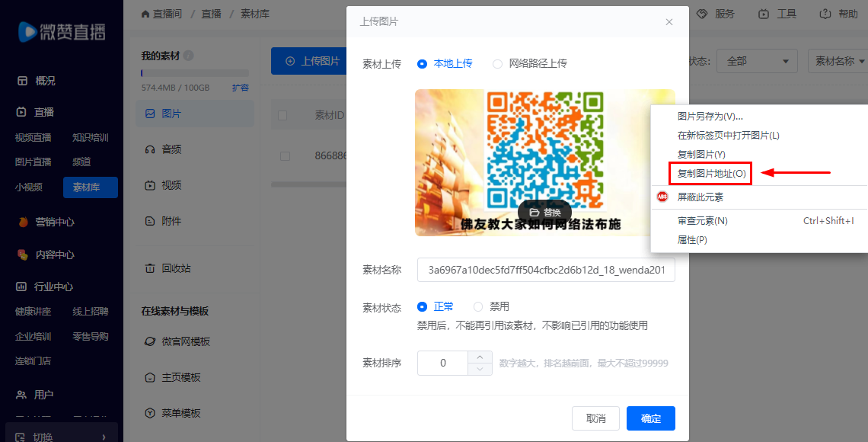Open 企业培训 in sidebar

[x=34, y=336]
